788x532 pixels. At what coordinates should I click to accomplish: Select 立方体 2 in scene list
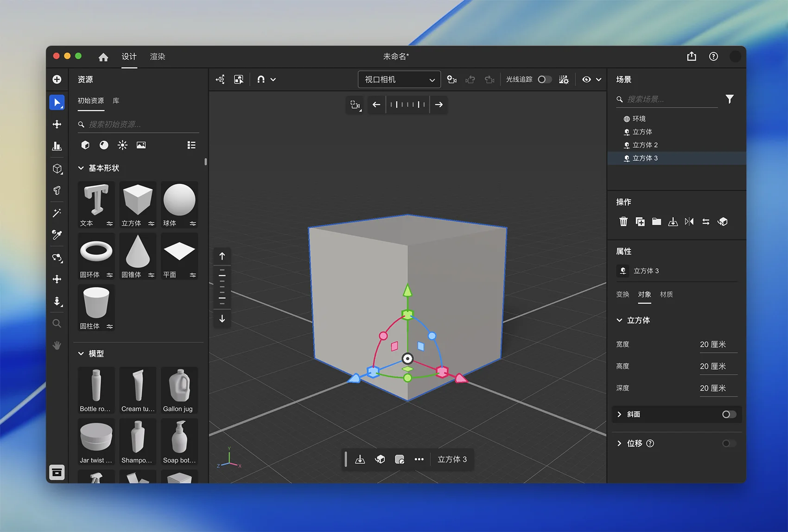coord(645,145)
